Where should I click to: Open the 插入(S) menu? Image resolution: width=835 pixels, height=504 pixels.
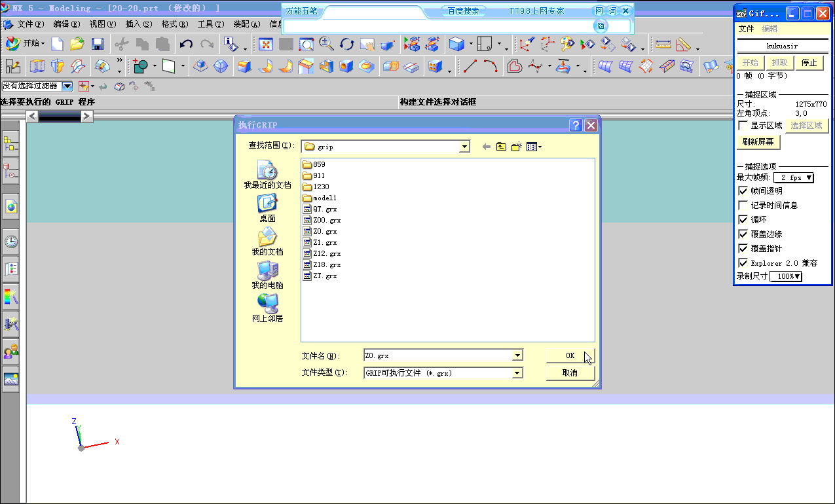pyautogui.click(x=138, y=24)
